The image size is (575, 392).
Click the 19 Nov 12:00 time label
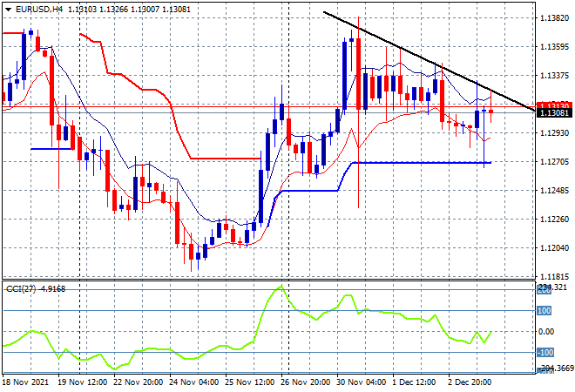tap(83, 382)
